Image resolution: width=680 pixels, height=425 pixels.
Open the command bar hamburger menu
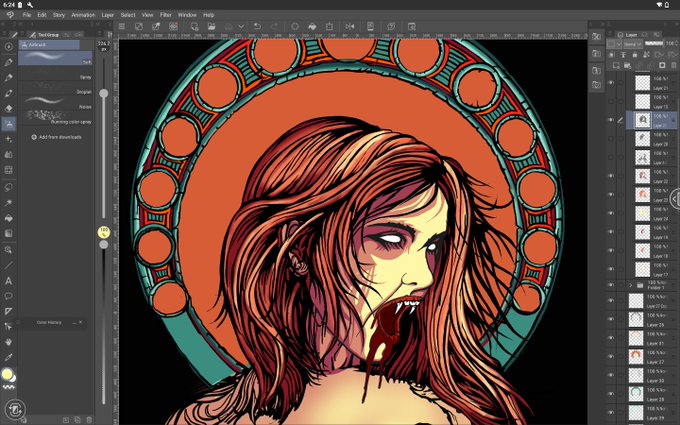pos(122,26)
